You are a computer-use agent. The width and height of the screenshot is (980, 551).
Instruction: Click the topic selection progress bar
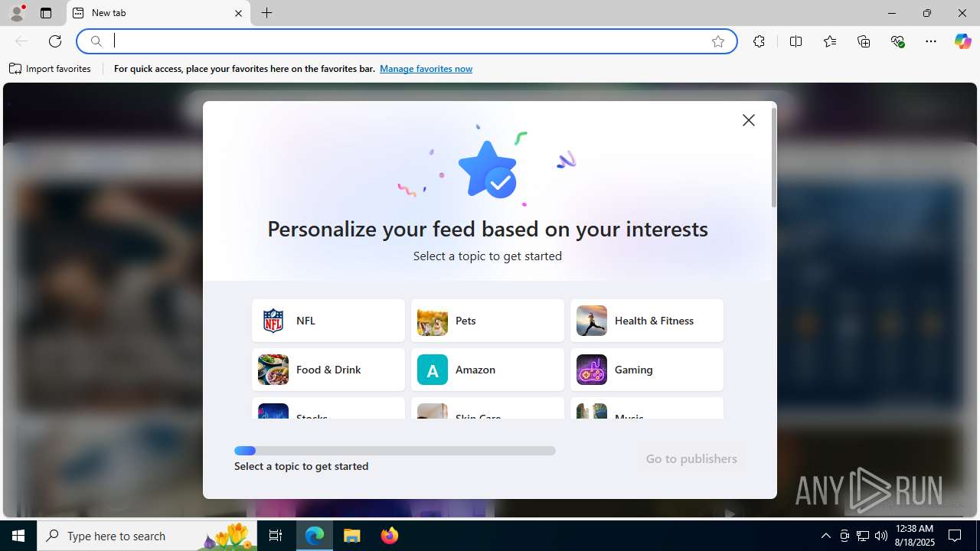395,451
